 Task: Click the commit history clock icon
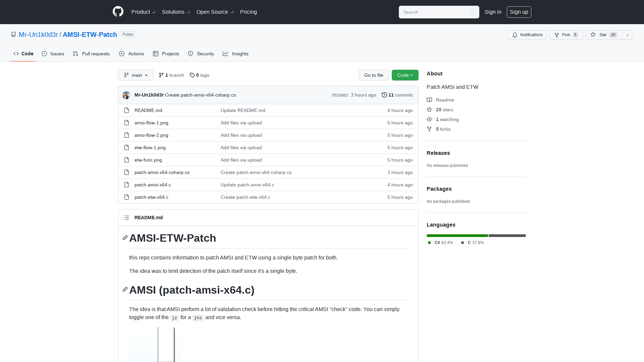tap(384, 95)
